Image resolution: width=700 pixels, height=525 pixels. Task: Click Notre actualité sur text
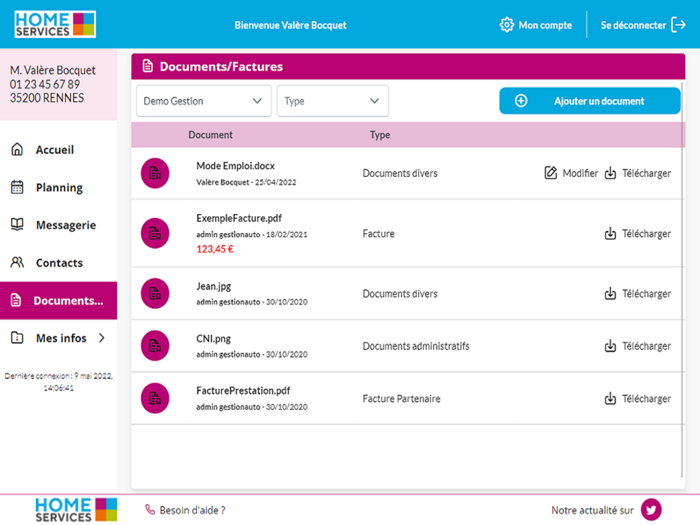click(x=592, y=510)
